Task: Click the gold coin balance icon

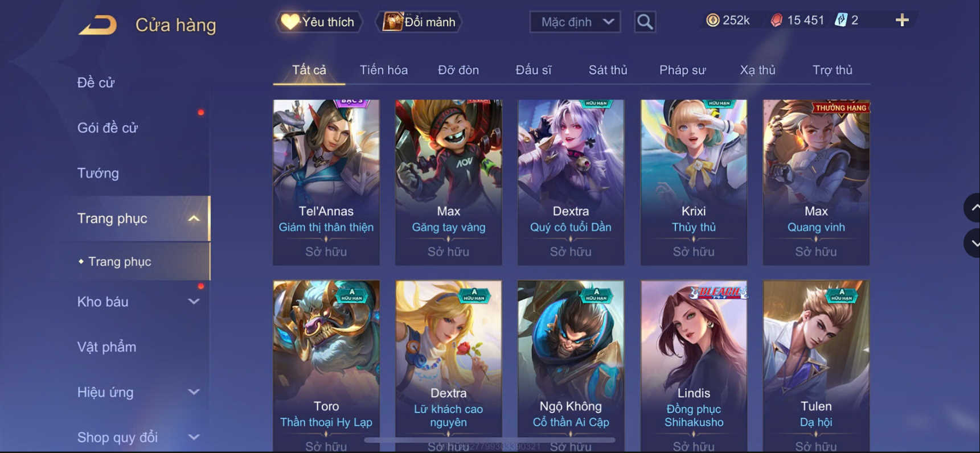Action: point(712,20)
